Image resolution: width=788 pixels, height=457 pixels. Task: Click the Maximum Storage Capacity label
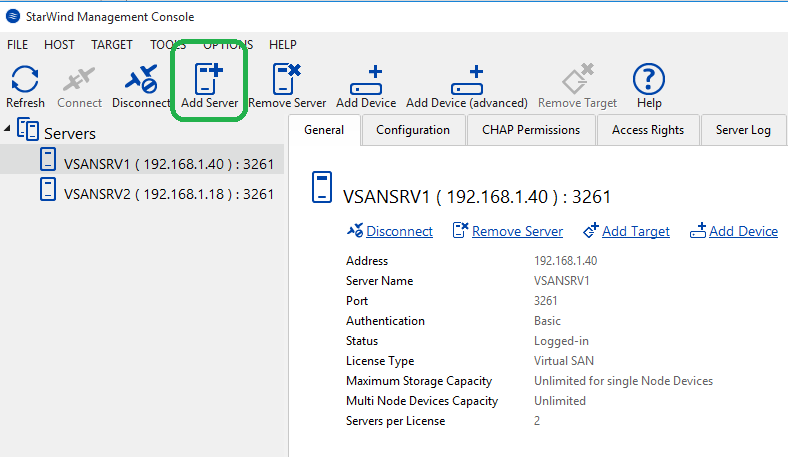[x=419, y=381]
